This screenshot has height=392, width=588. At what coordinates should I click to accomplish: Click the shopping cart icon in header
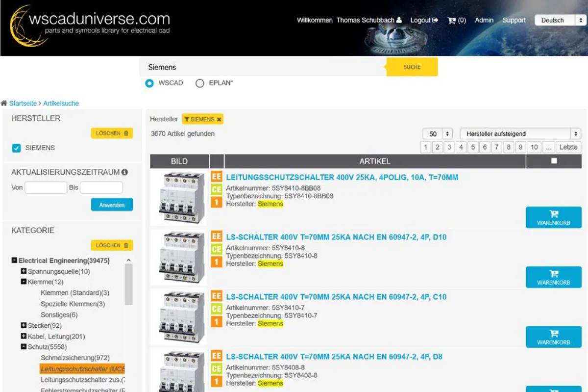(451, 21)
